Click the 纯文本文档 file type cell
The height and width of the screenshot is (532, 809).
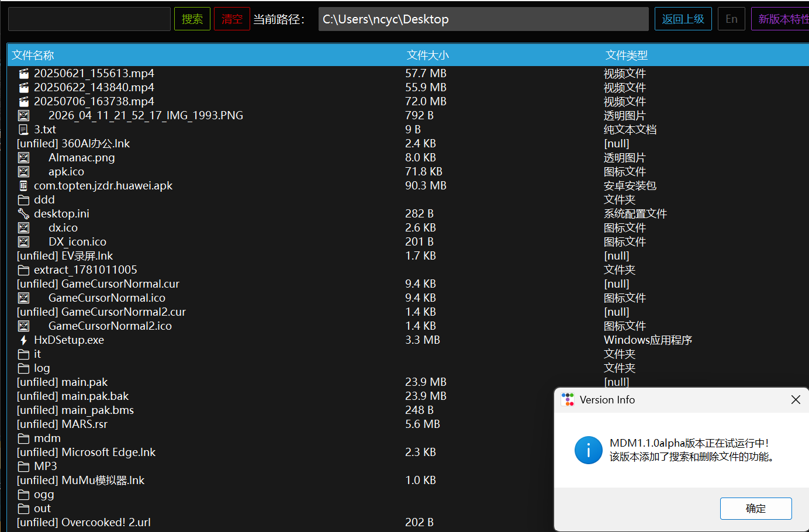click(x=630, y=130)
